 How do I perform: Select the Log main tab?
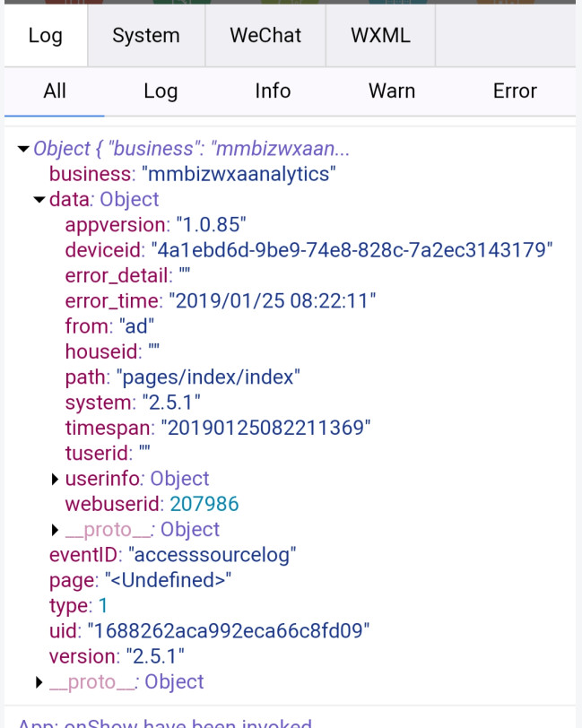click(x=46, y=35)
